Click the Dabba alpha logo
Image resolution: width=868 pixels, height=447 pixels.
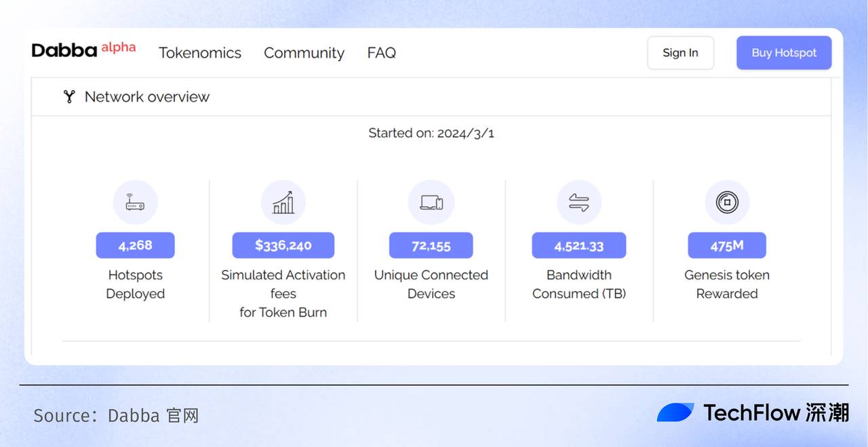point(83,50)
